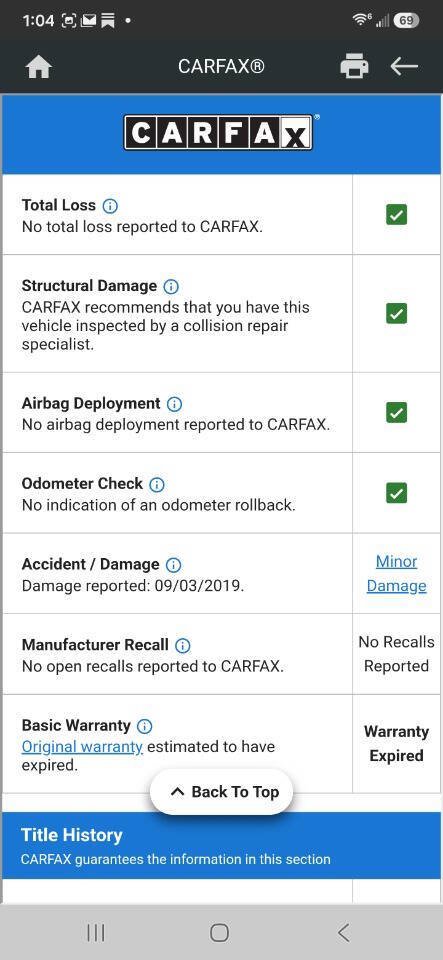Follow the Original warranty link
The height and width of the screenshot is (960, 443).
point(82,747)
